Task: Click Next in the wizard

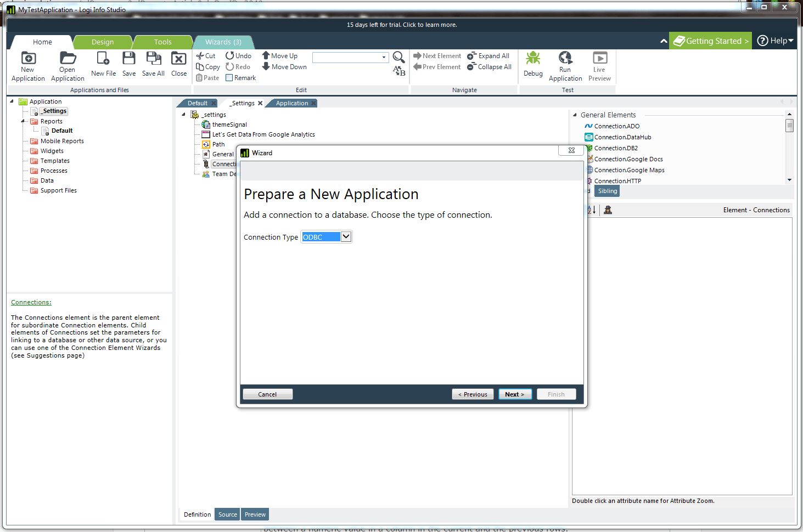Action: pyautogui.click(x=514, y=394)
